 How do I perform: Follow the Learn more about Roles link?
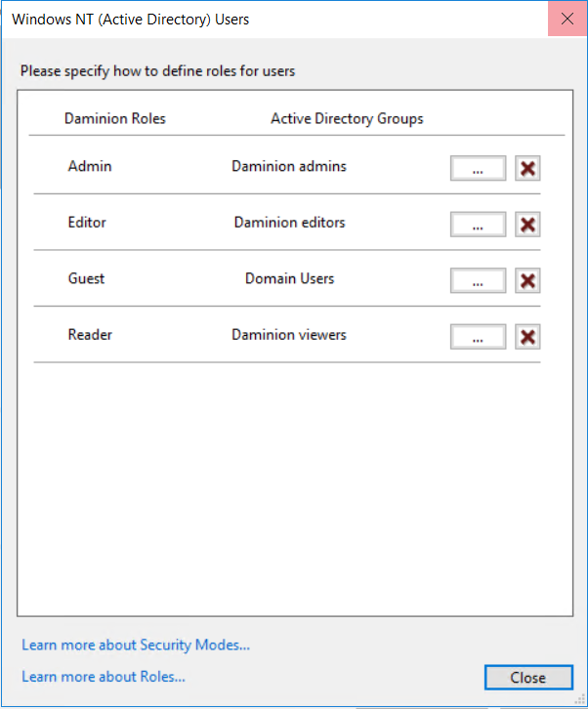click(x=104, y=676)
